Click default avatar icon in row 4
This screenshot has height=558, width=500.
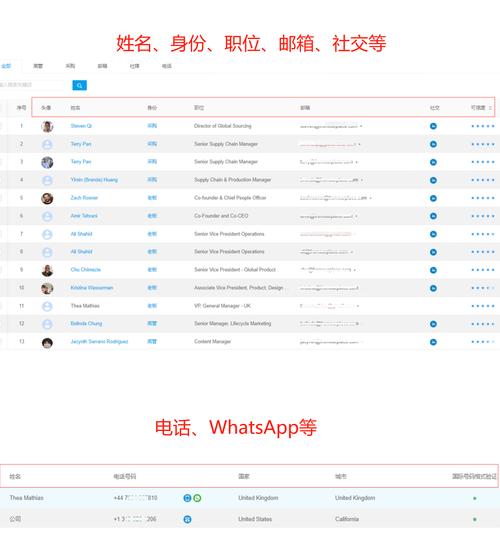47,180
